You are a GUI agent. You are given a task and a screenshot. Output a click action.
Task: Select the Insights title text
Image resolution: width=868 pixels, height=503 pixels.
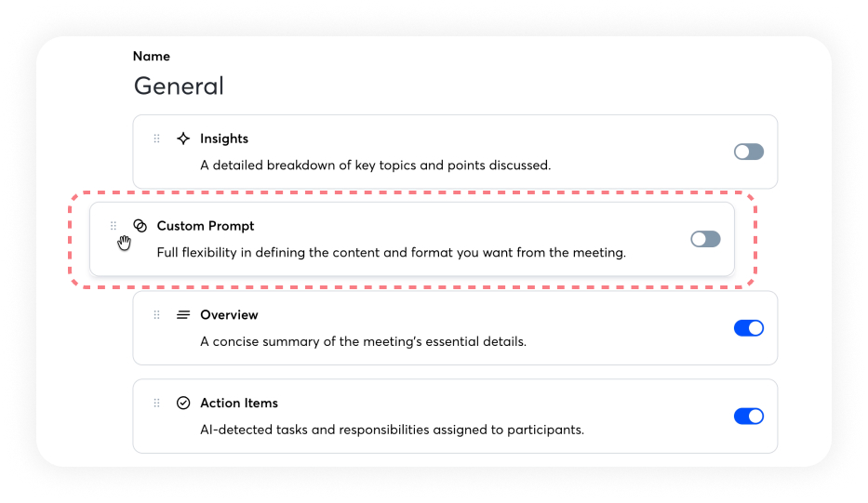click(x=224, y=139)
